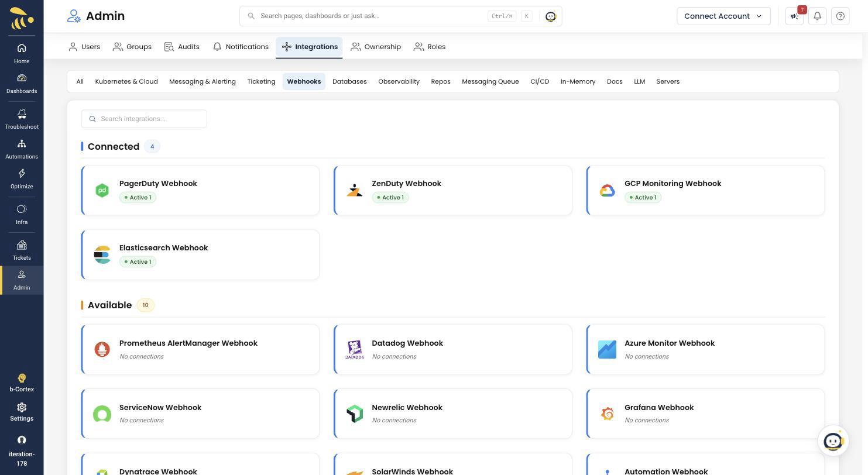This screenshot has height=475, width=868.
Task: Open the Ownership tab
Action: (x=376, y=47)
